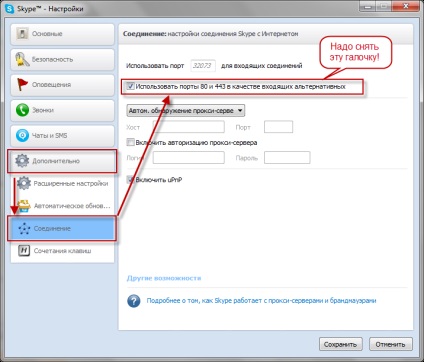The height and width of the screenshot is (362, 424).
Task: Open the link about proxy servers and firewalls
Action: pos(261,301)
